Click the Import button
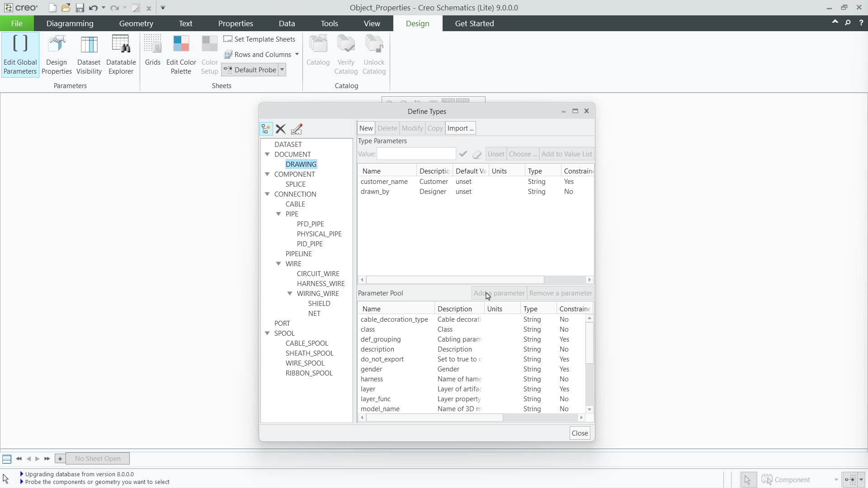 (x=460, y=128)
